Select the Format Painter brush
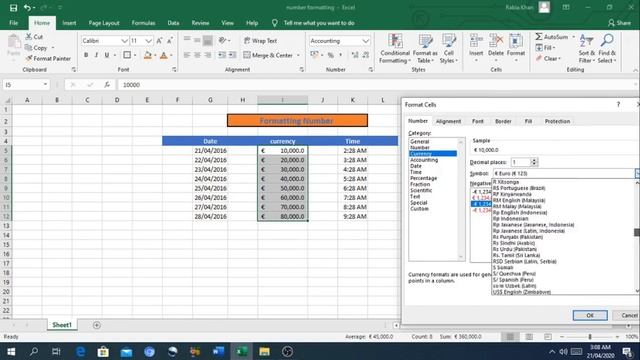Screen dimensions: 640x360 [29, 58]
